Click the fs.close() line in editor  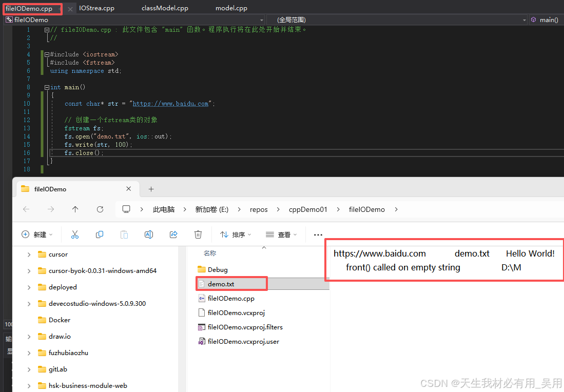(84, 153)
